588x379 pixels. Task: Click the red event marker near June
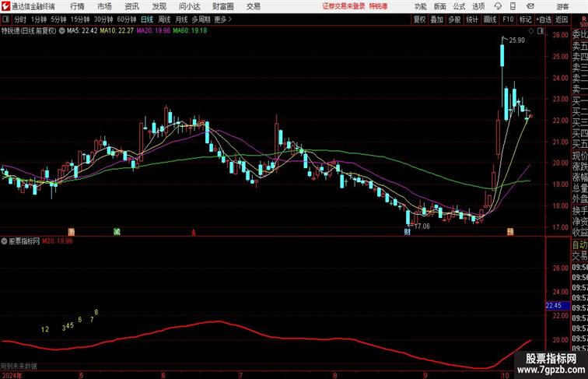click(194, 233)
